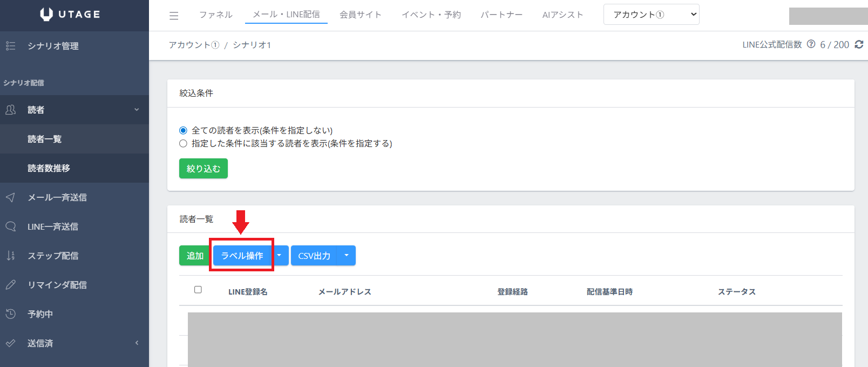The image size is (868, 367).
Task: Click the green 絞り込む button
Action: coord(203,169)
